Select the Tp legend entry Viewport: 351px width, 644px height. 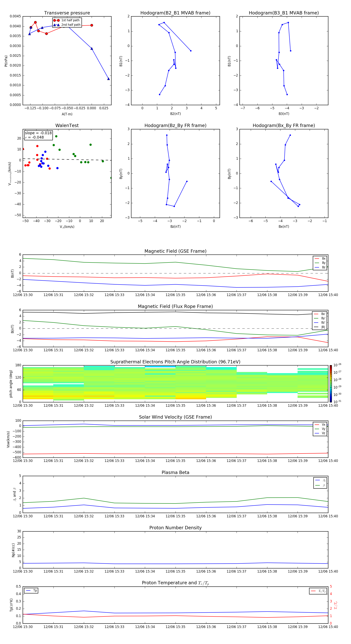[31, 591]
